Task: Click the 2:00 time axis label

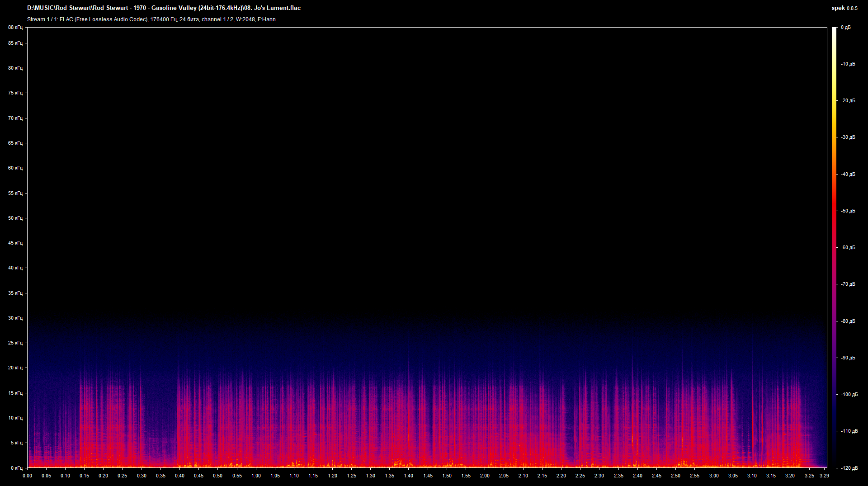Action: (485, 476)
